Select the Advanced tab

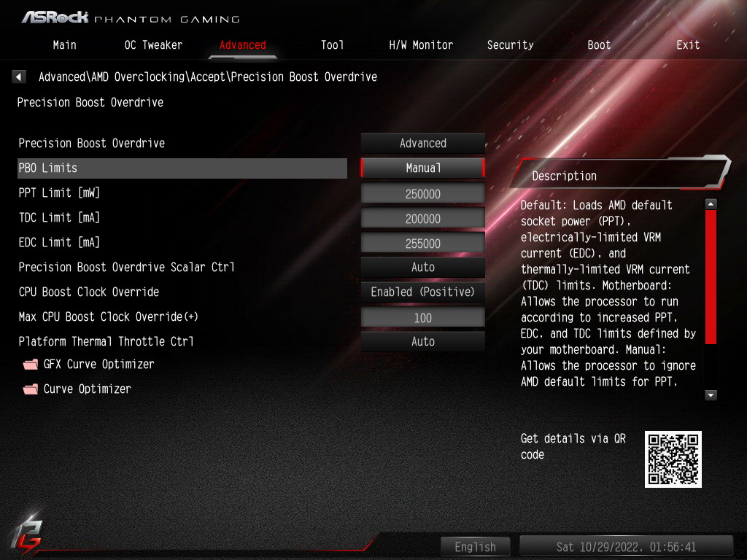242,45
